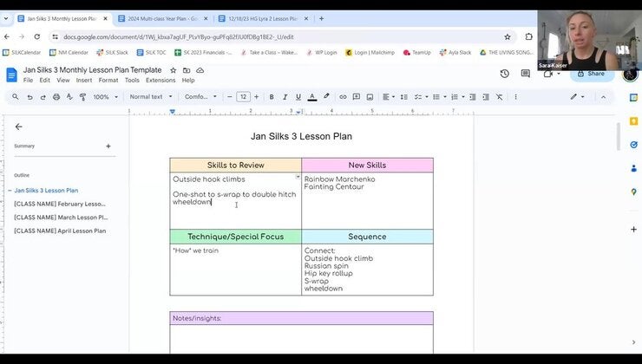Open the Insert menu

point(84,80)
